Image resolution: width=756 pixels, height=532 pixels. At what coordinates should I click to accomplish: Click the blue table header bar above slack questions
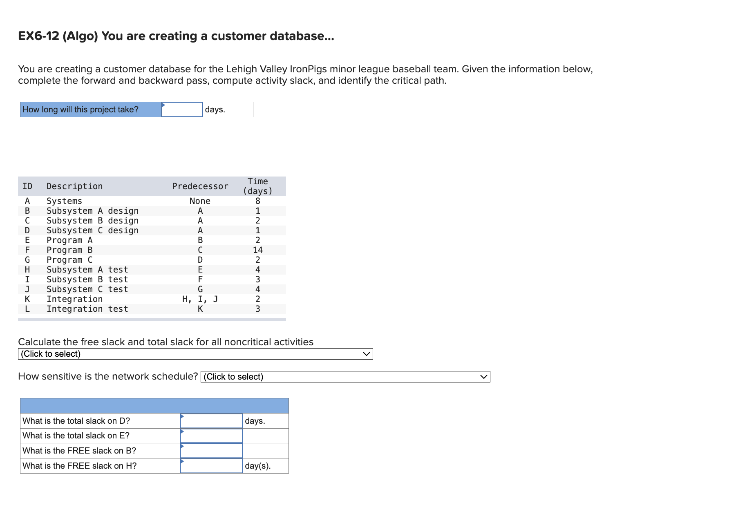pyautogui.click(x=154, y=405)
